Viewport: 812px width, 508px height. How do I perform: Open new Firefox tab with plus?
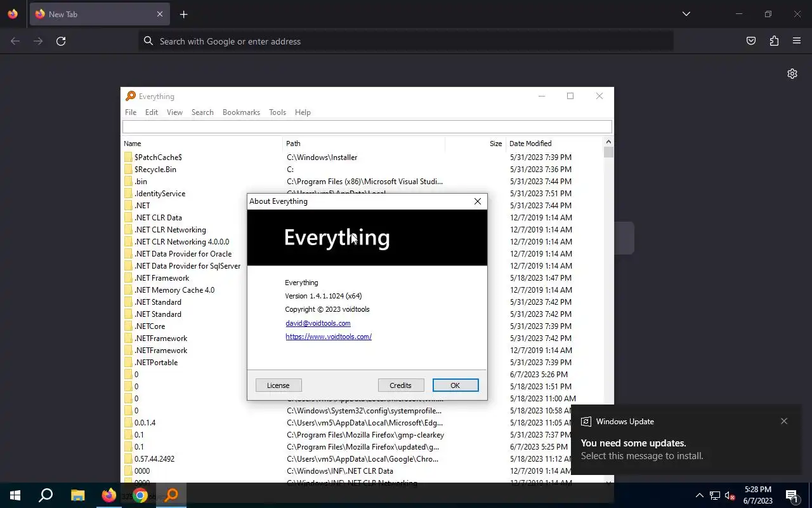pos(183,14)
